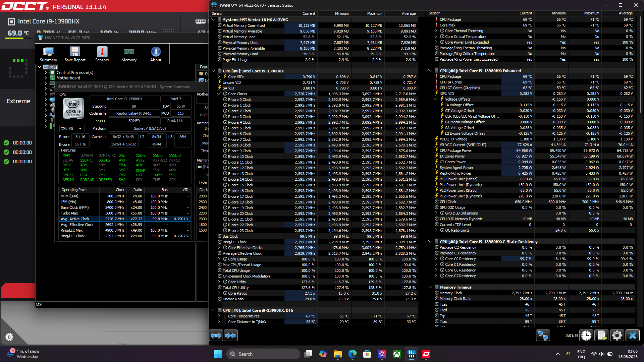
Task: Collapse the Core Clocks sensor list
Action: pyautogui.click(x=219, y=94)
